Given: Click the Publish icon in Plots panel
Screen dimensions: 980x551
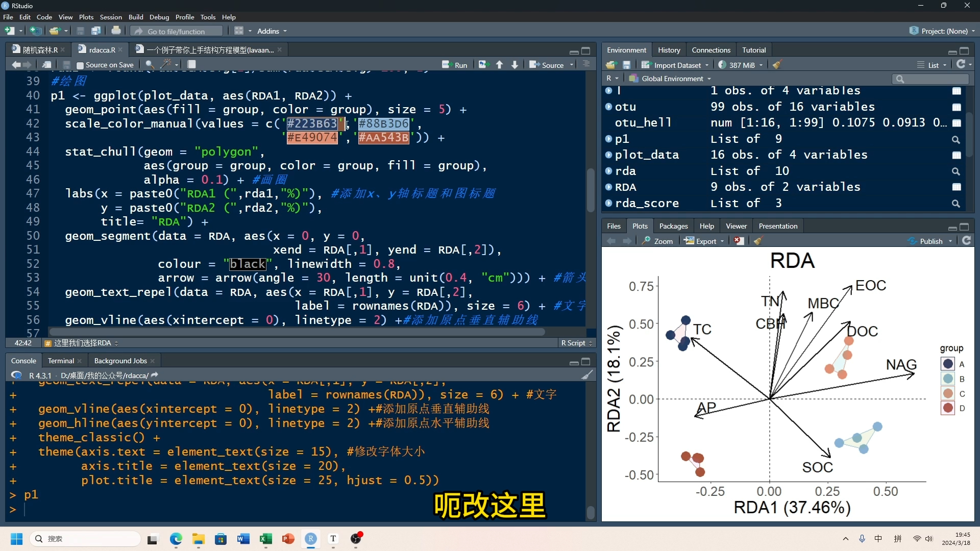Looking at the screenshot, I should click(913, 240).
